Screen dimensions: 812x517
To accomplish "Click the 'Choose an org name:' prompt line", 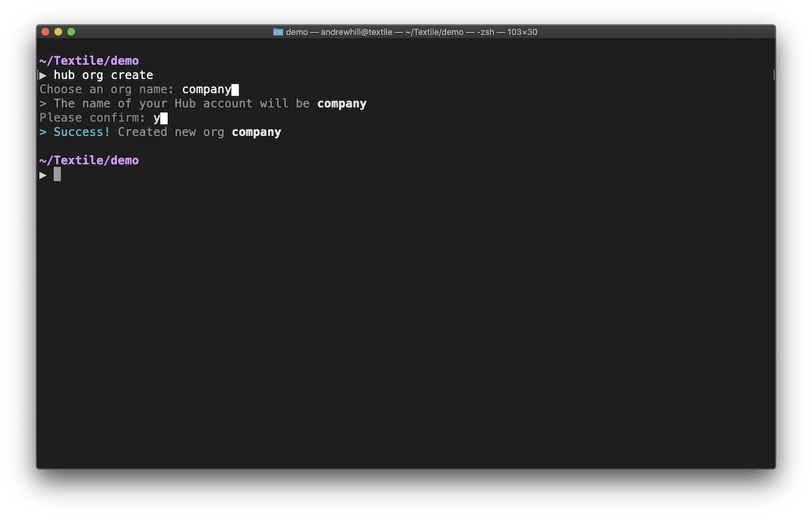I will coord(139,89).
